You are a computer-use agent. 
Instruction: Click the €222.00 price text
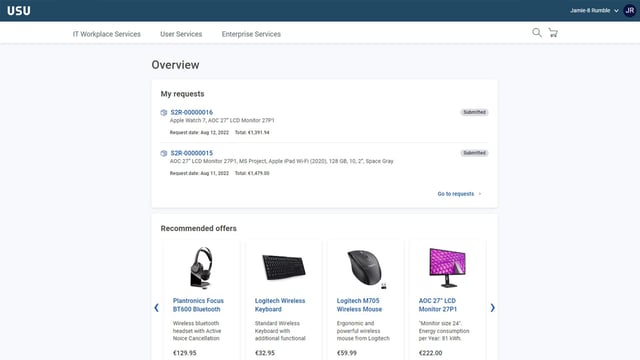pyautogui.click(x=430, y=353)
